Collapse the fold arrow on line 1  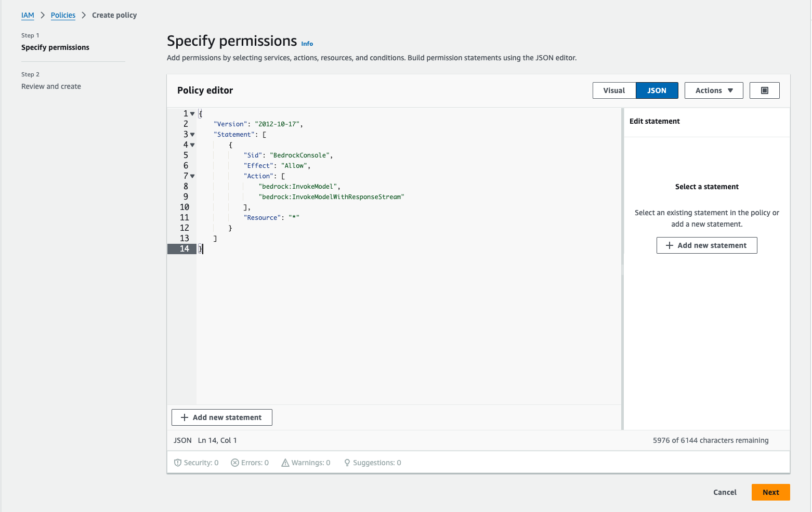tap(192, 114)
